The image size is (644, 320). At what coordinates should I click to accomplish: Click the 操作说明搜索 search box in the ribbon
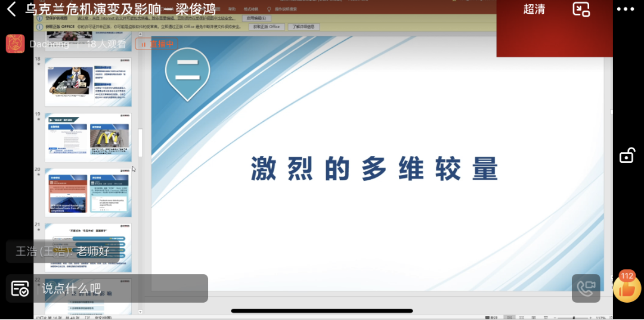coord(286,8)
